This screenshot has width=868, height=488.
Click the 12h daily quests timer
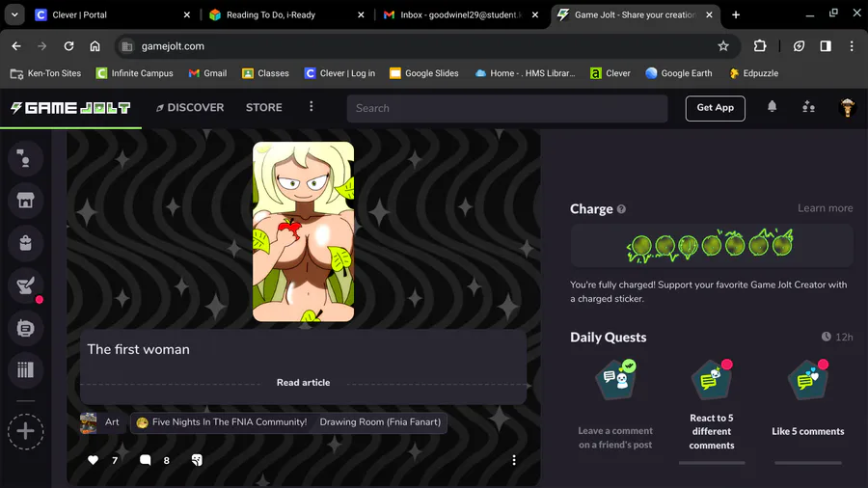837,337
